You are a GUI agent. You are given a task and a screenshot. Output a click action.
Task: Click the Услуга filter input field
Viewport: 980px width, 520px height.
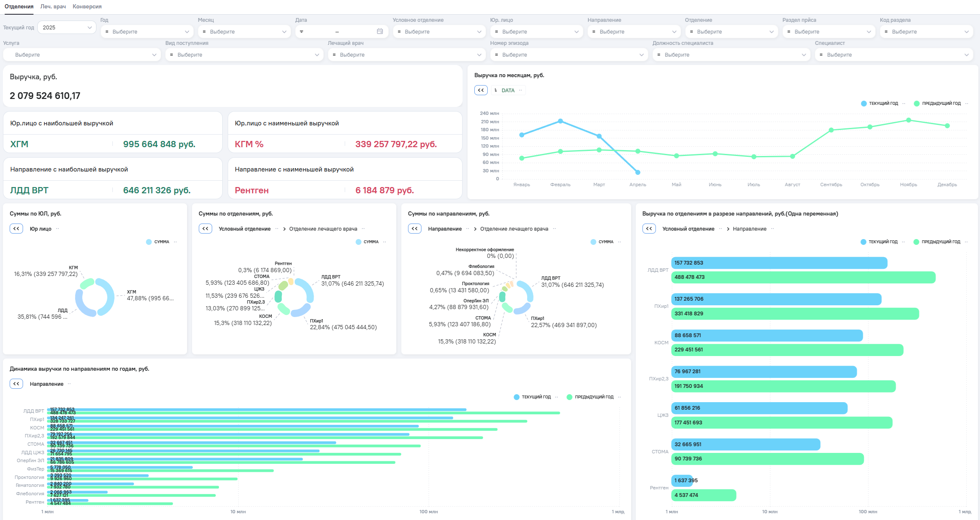tap(82, 55)
